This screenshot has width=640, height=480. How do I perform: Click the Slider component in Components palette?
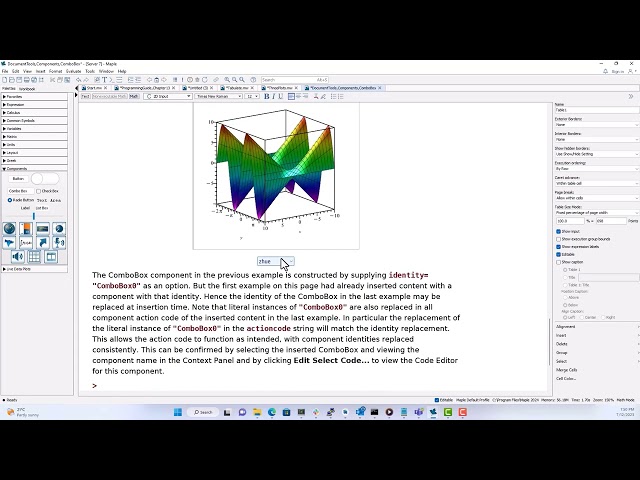[x=33, y=216]
